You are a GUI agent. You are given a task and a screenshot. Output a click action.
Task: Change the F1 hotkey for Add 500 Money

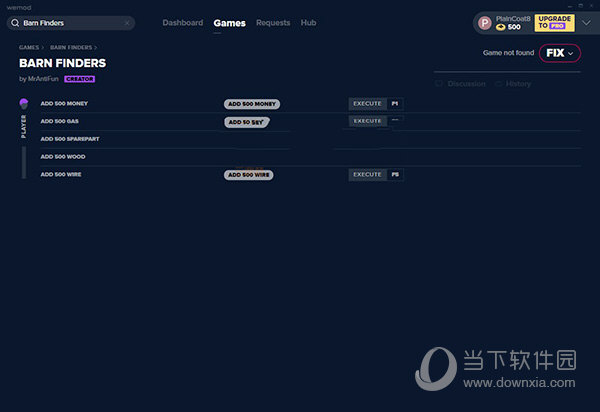pos(395,104)
